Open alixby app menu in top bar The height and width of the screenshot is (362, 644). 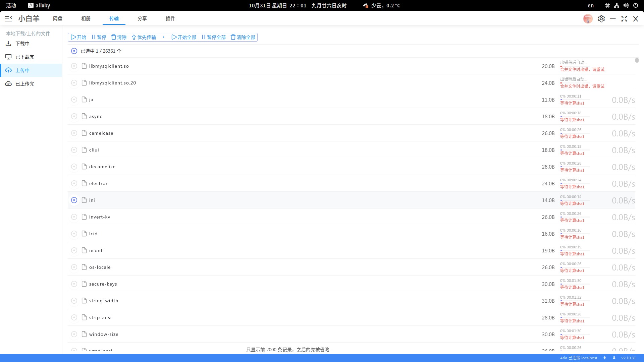point(39,5)
